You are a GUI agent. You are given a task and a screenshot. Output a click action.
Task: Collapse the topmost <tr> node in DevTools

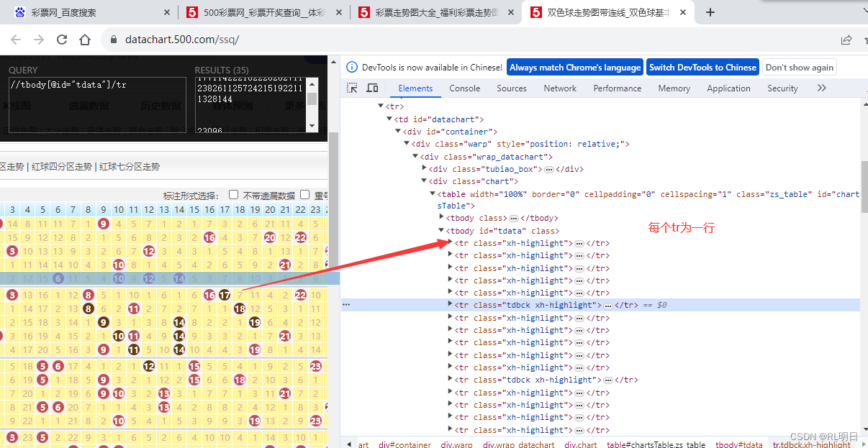pyautogui.click(x=380, y=106)
